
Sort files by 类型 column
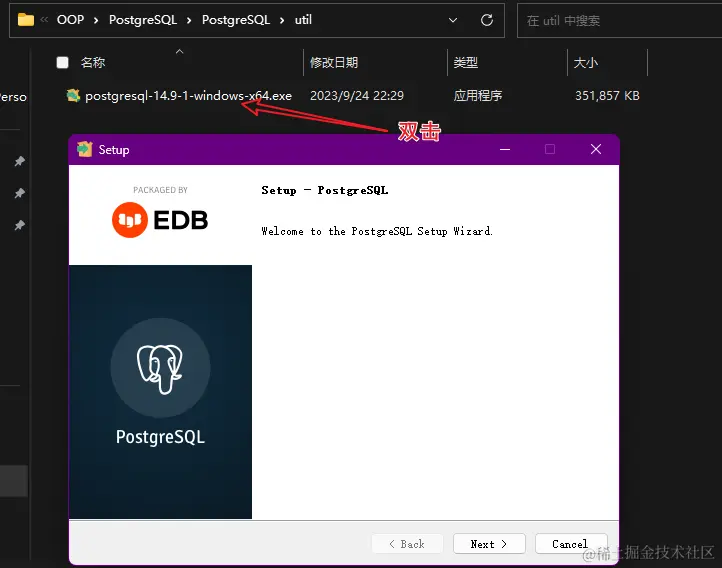(466, 62)
